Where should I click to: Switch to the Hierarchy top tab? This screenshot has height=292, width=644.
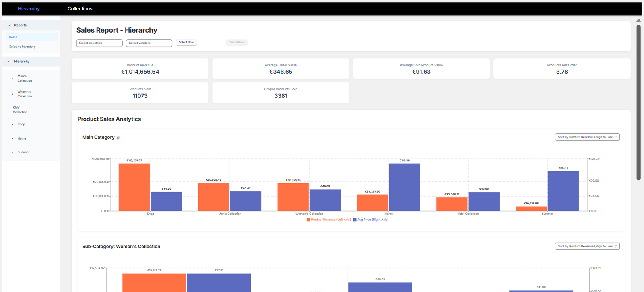pyautogui.click(x=29, y=9)
